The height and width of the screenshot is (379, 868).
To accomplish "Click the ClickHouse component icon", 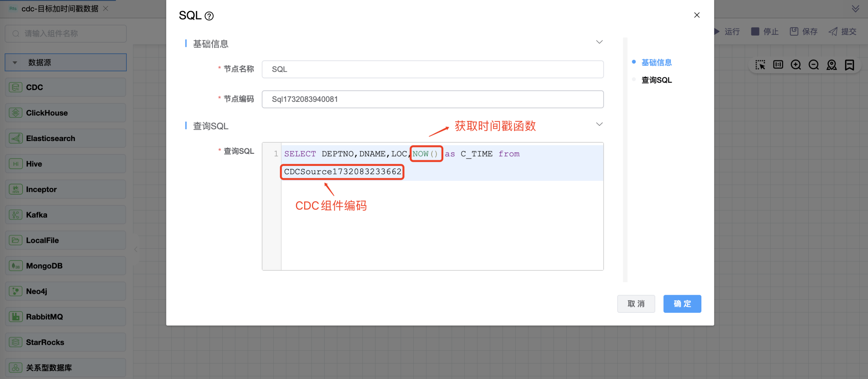I will [16, 113].
